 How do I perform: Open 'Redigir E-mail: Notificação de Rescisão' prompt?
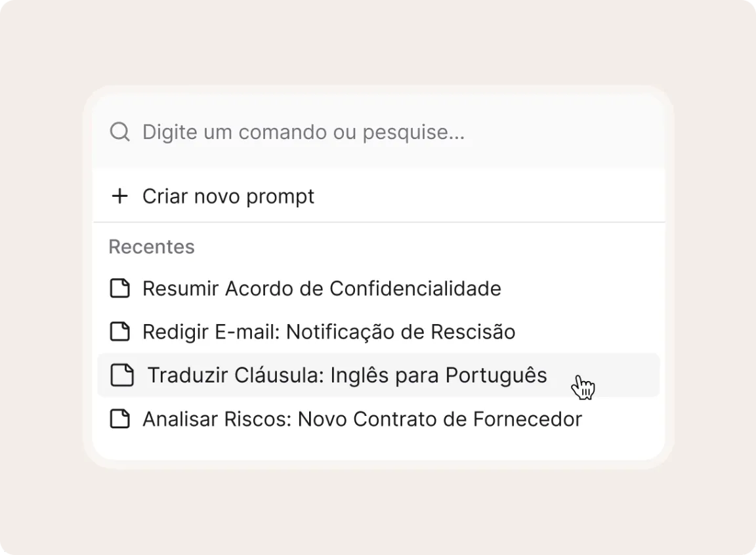coord(329,331)
